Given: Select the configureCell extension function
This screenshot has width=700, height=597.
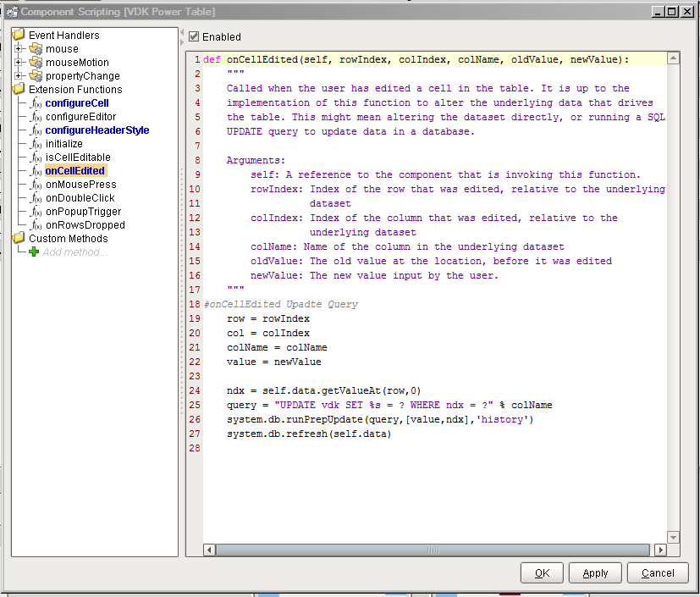Looking at the screenshot, I should 77,103.
